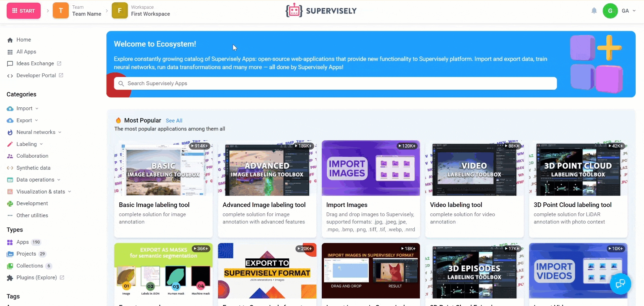Expand the Visualization & stats category
644x306 pixels.
39,192
